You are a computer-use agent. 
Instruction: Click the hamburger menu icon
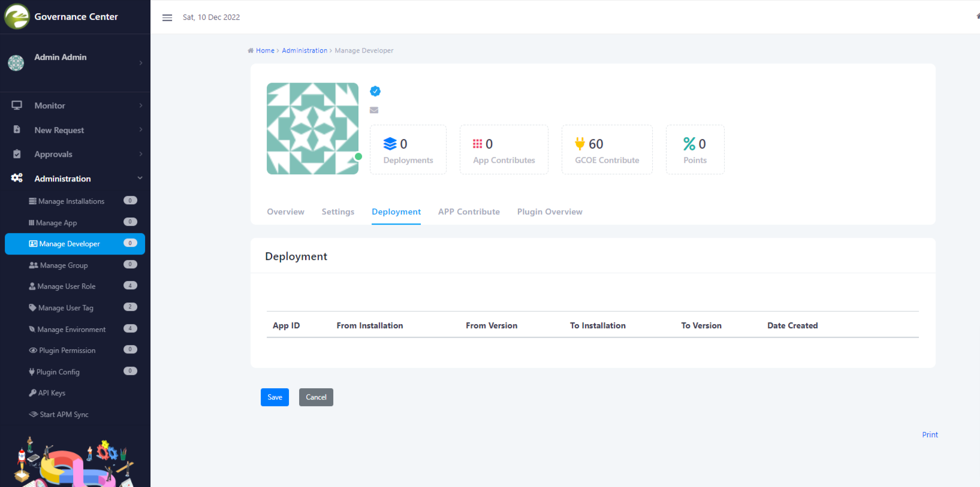[x=167, y=17]
